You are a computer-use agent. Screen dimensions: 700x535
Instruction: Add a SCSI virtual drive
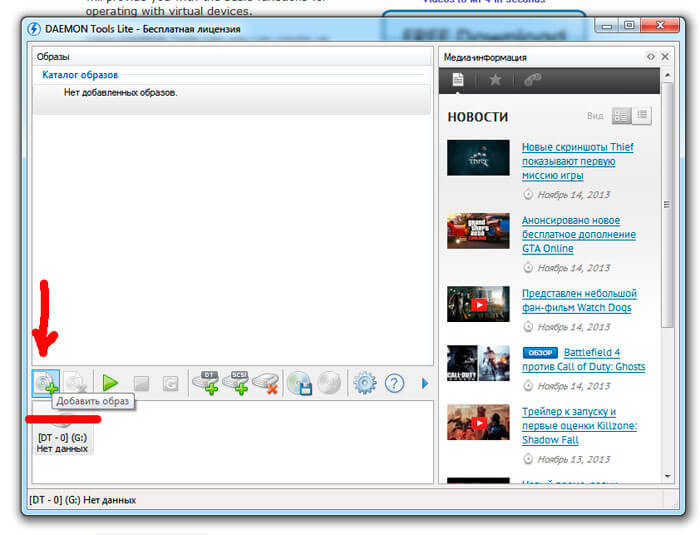(x=236, y=383)
